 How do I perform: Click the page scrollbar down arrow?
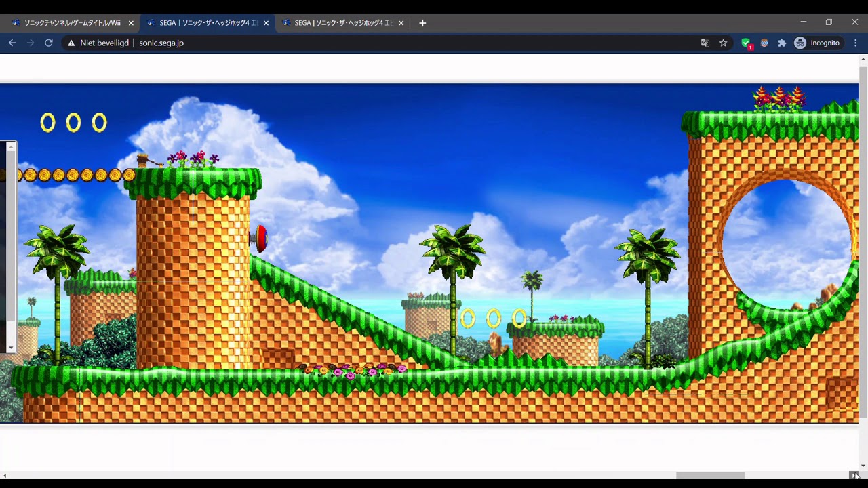863,466
